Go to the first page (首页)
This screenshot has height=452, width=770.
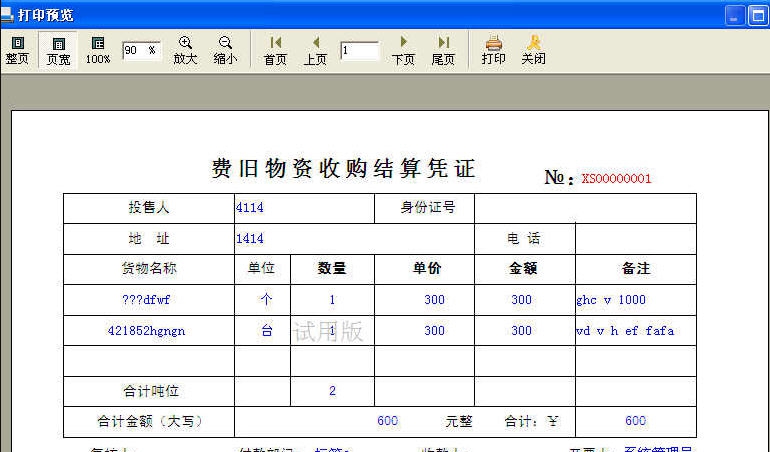click(x=275, y=50)
